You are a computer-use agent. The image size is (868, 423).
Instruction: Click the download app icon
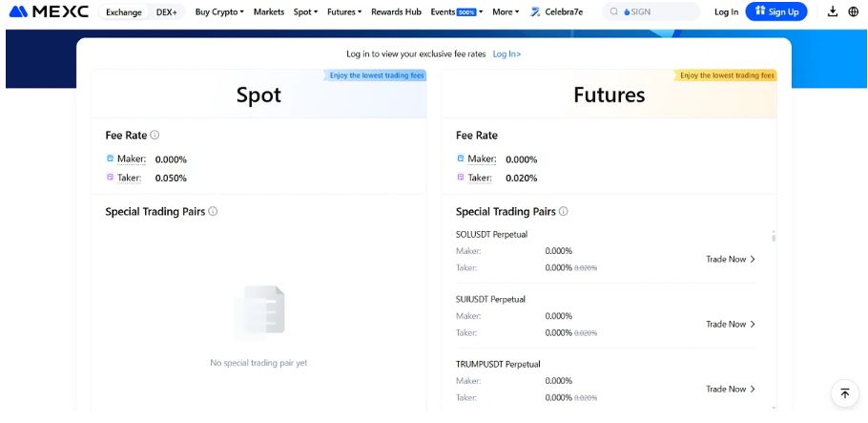point(832,12)
